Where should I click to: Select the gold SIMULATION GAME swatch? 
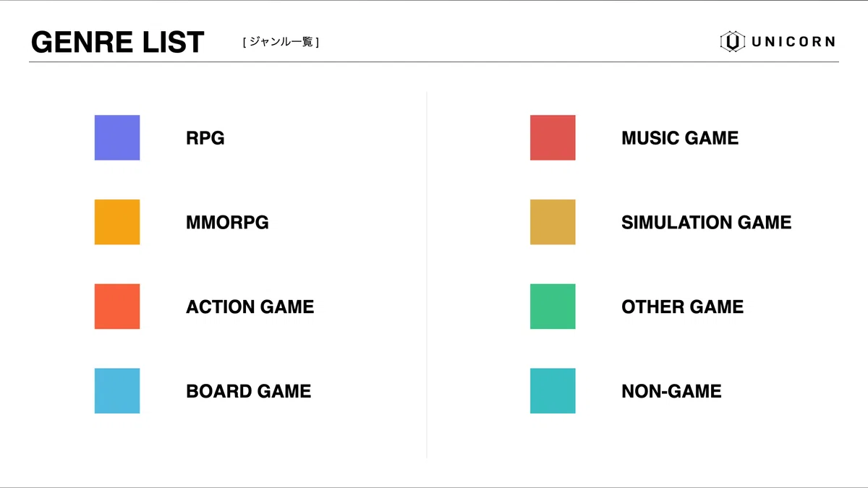pyautogui.click(x=553, y=222)
